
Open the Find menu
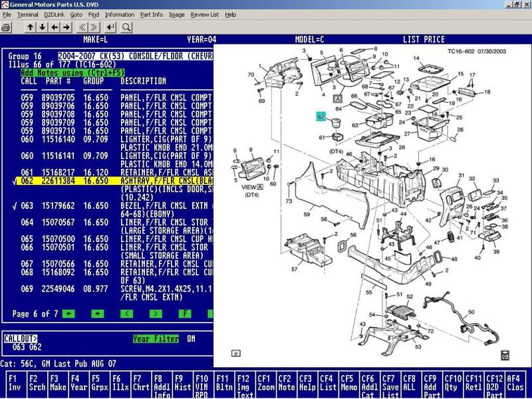coord(94,15)
